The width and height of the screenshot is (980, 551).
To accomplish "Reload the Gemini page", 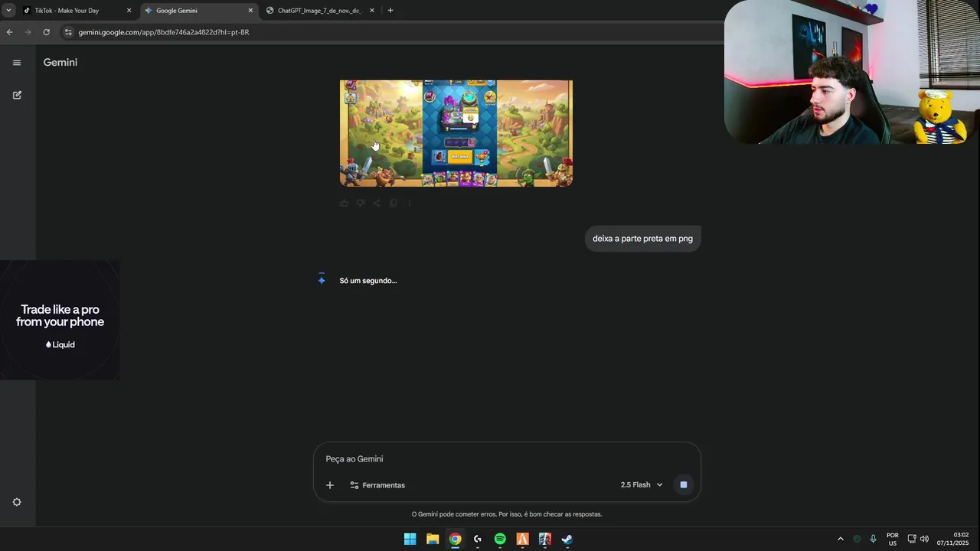I will [x=46, y=32].
